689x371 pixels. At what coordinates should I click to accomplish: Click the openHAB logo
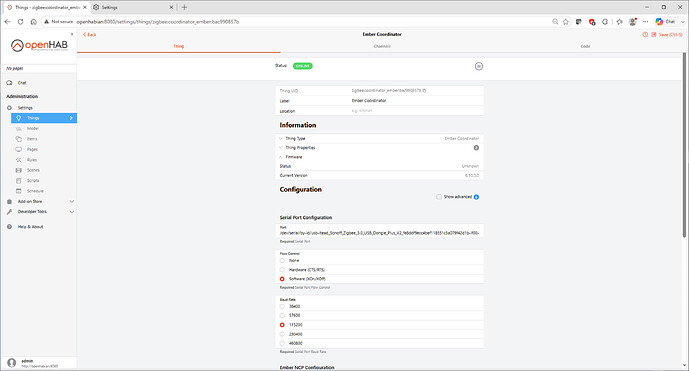[39, 46]
